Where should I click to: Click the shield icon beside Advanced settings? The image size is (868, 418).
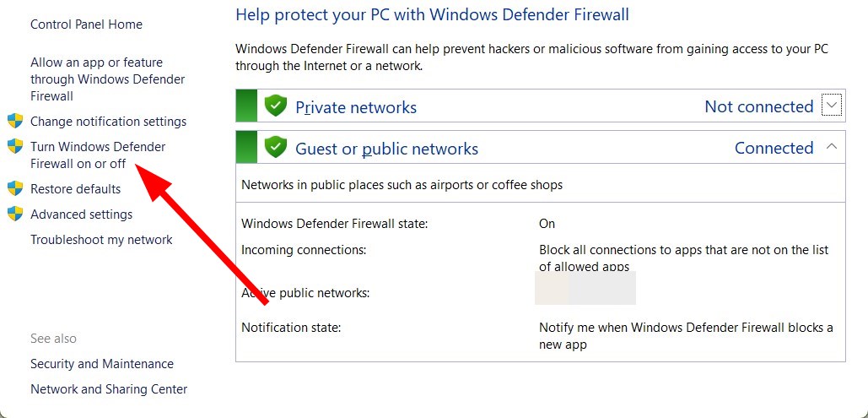click(15, 214)
